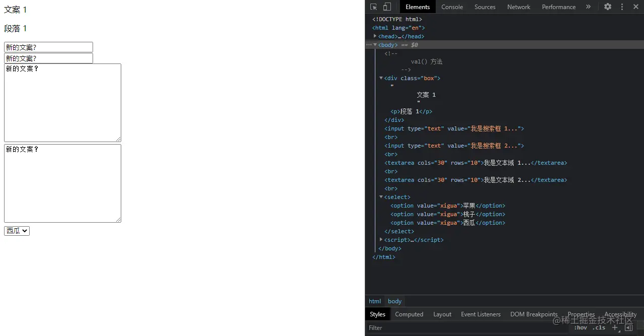The height and width of the screenshot is (336, 644).
Task: Open DevTools settings gear
Action: pos(608,7)
